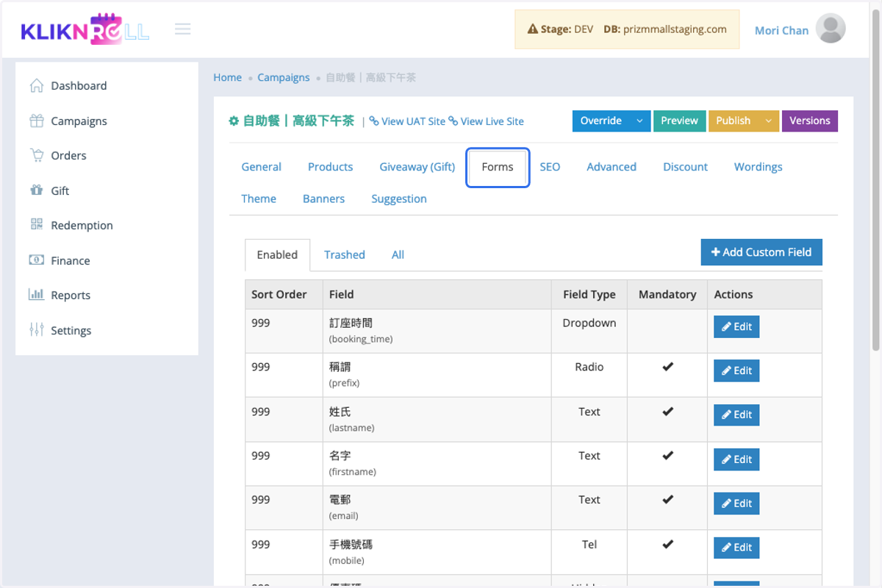Click the Field Type column header
The image size is (882, 588).
pos(589,294)
